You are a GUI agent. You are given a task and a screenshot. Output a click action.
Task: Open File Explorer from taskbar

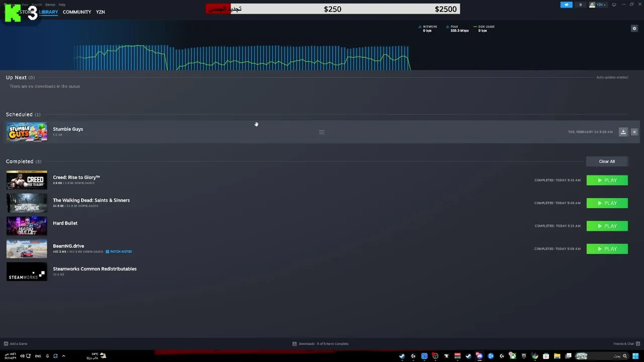click(x=557, y=356)
